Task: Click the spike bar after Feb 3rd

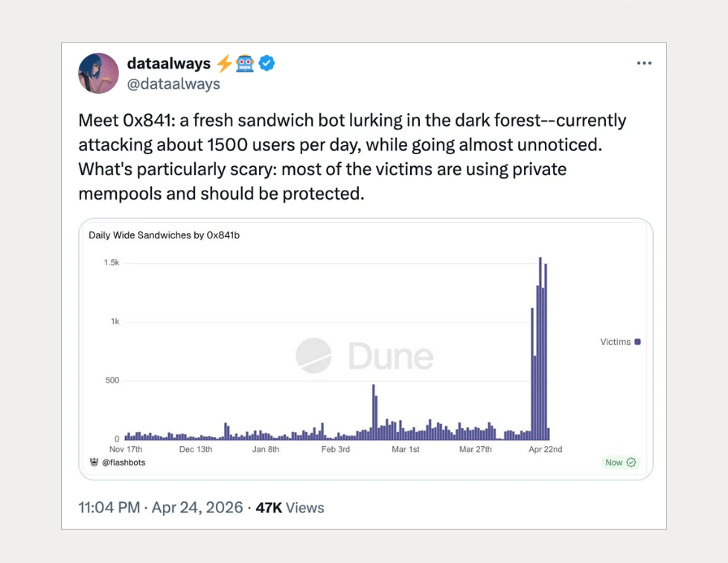Action: [x=373, y=412]
